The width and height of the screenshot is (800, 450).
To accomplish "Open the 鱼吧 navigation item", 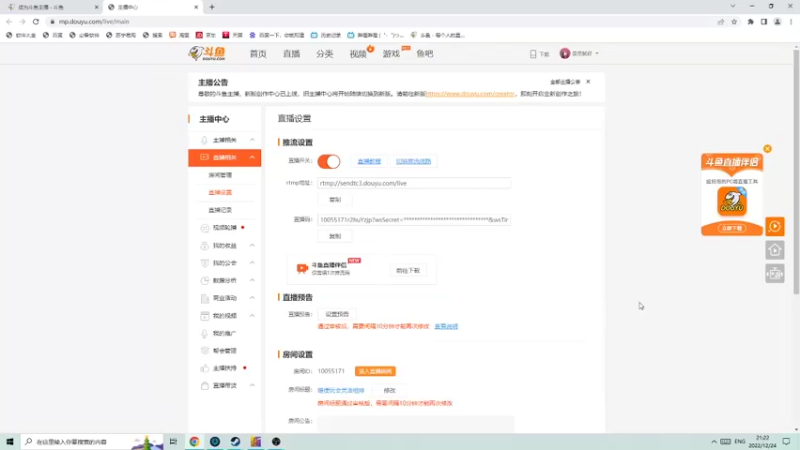I will [x=424, y=54].
